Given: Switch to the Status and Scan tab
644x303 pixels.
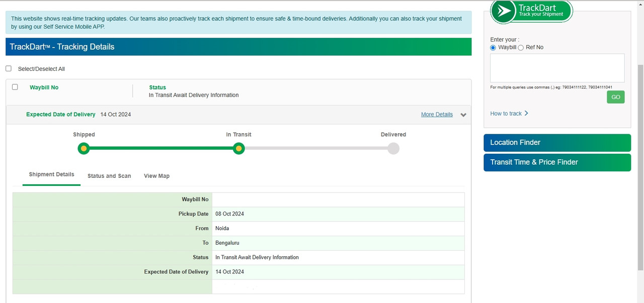Looking at the screenshot, I should (109, 176).
